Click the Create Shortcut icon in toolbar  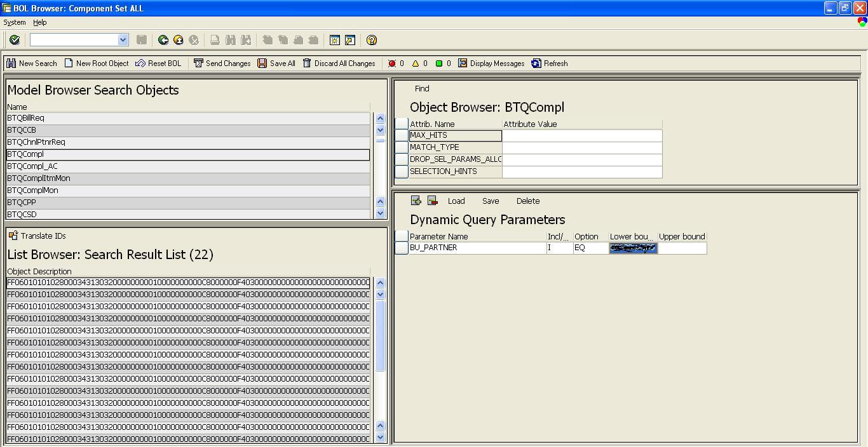coord(350,40)
